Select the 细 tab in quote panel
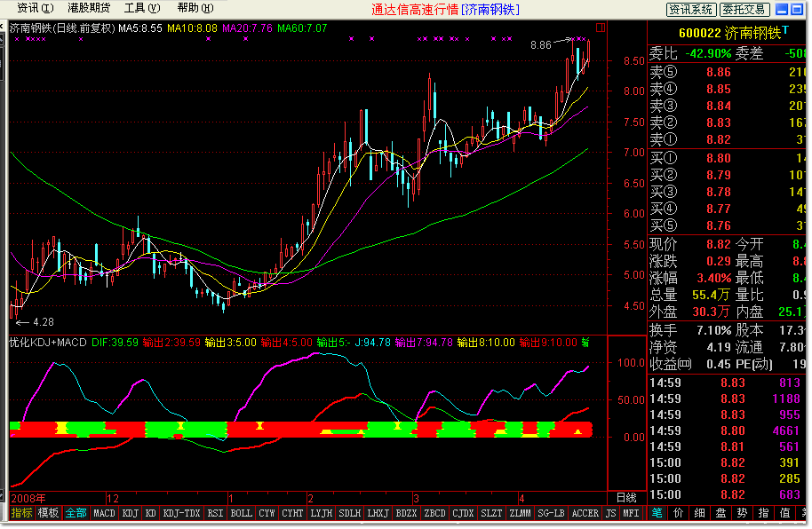Viewport: 812px width, 529px height. click(699, 513)
